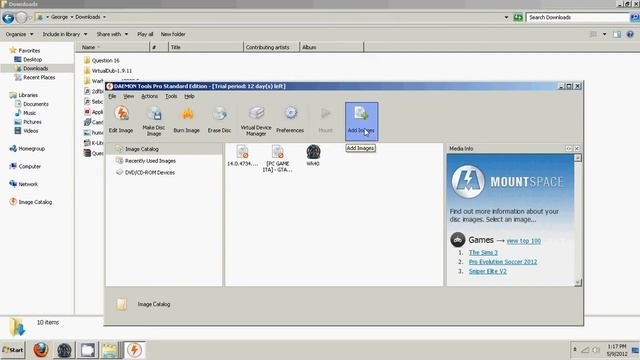
Task: Click Play all in Explorer toolbar
Action: point(145,34)
